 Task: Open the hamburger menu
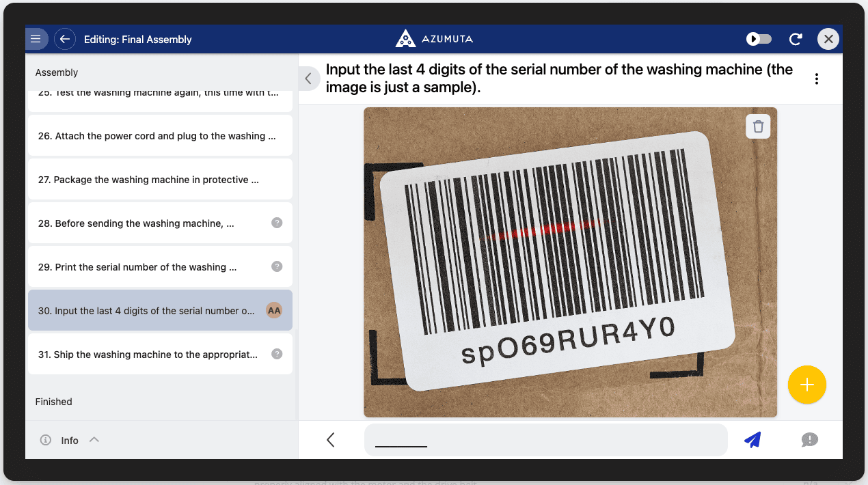coord(36,39)
